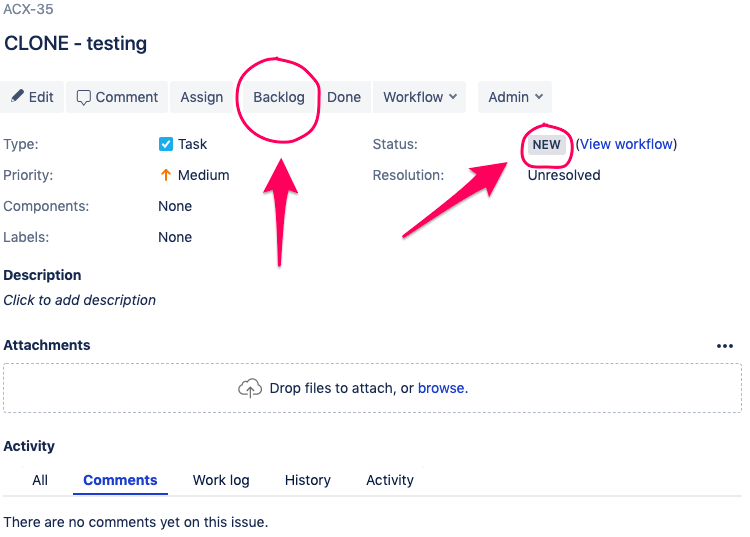Select the Work log tab

pyautogui.click(x=221, y=480)
